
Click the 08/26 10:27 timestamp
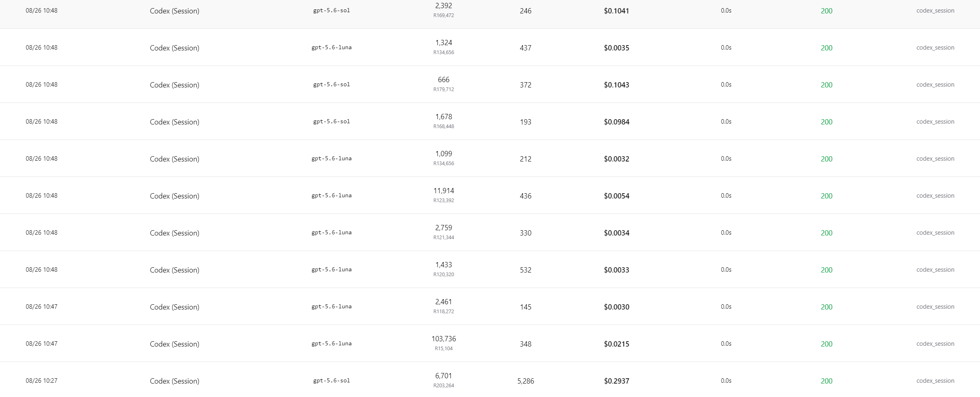point(41,381)
